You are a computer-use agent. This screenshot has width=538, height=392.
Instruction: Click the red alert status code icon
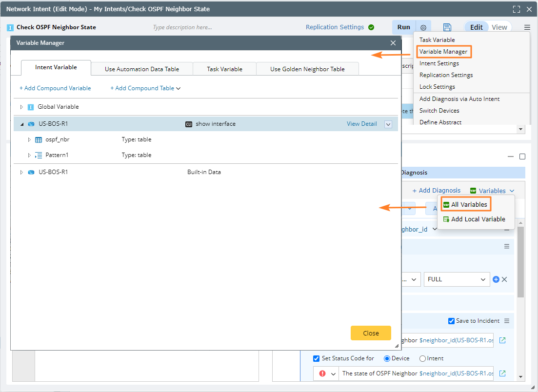pos(322,373)
